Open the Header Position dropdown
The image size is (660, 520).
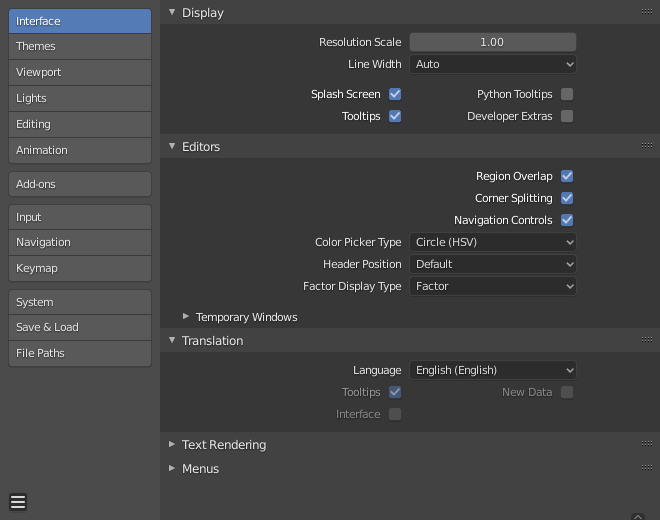[x=492, y=264]
